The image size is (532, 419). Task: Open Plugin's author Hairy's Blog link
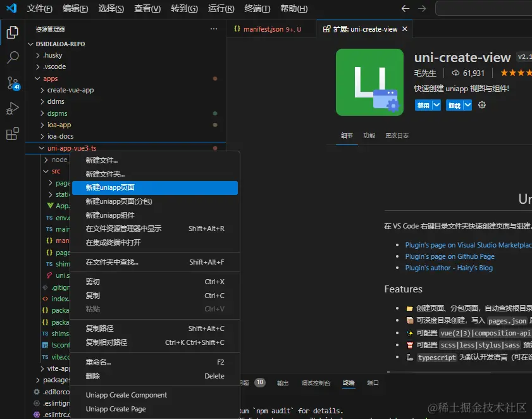point(449,268)
